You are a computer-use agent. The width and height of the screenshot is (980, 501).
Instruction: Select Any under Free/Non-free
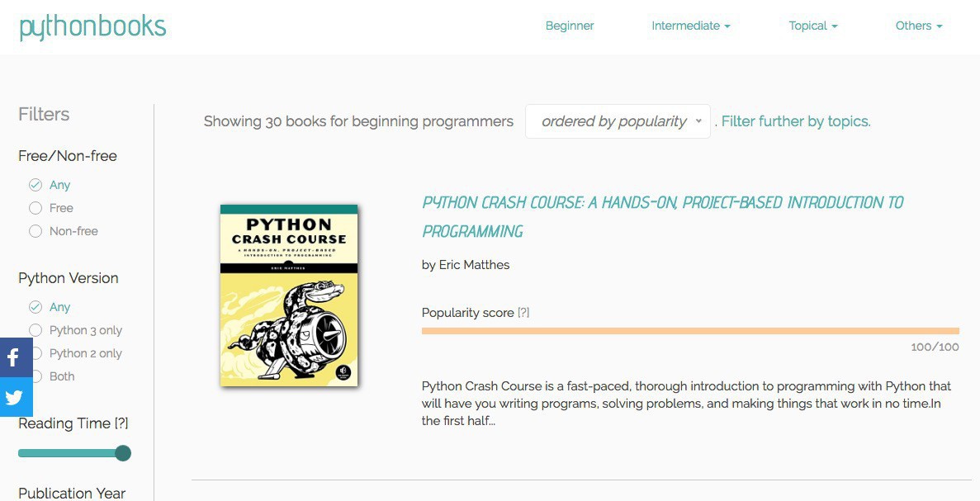36,185
